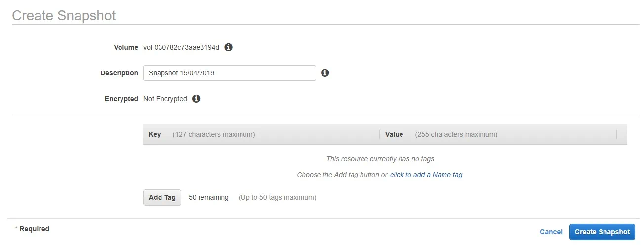Click the Volume field label
The width and height of the screenshot is (644, 248).
(x=126, y=47)
